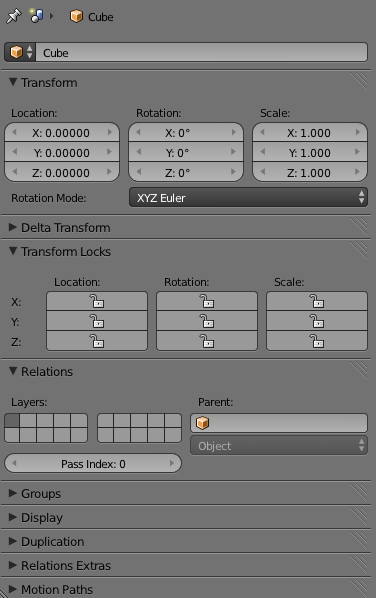Increase Scale Y with right arrow
376x598 pixels.
click(357, 152)
